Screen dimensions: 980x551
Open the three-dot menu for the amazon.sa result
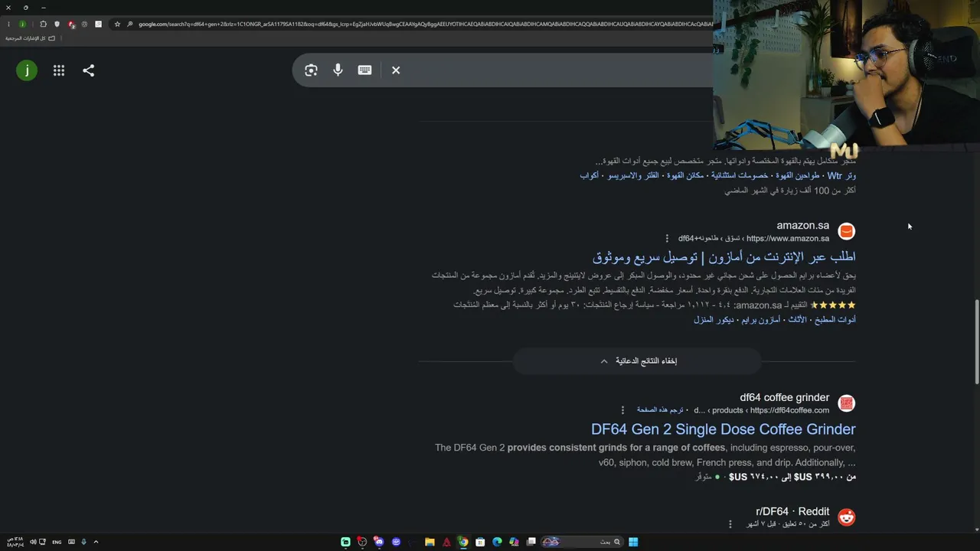667,239
